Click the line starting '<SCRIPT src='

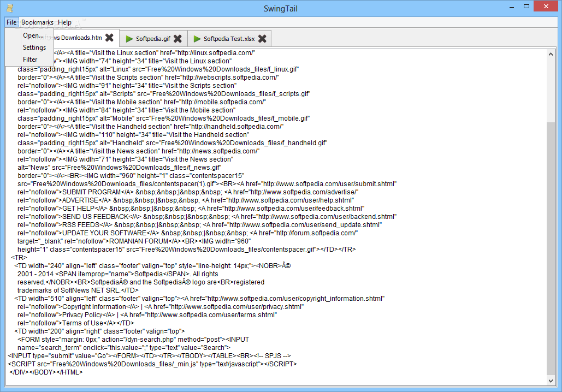click(x=152, y=364)
